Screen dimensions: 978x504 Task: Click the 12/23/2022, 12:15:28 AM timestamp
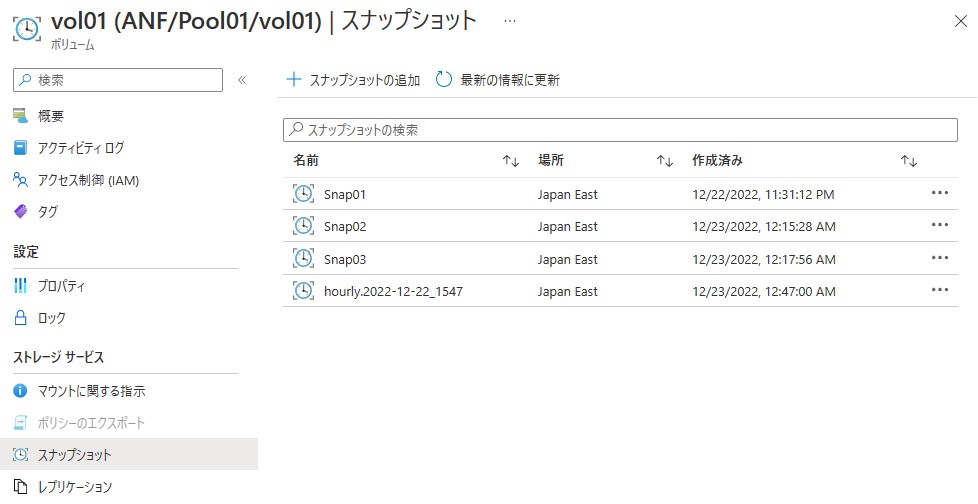pos(764,226)
